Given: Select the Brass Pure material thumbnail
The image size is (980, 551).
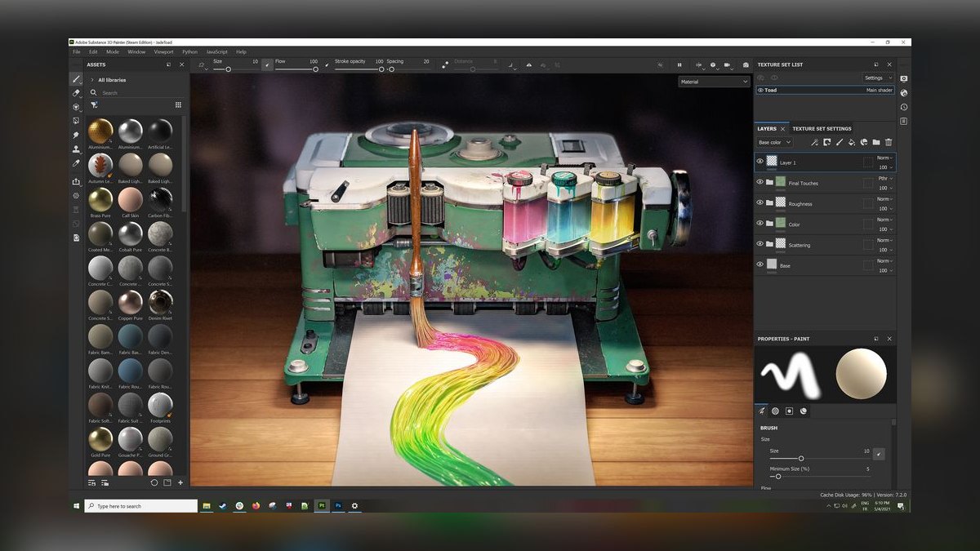Looking at the screenshot, I should pos(100,198).
